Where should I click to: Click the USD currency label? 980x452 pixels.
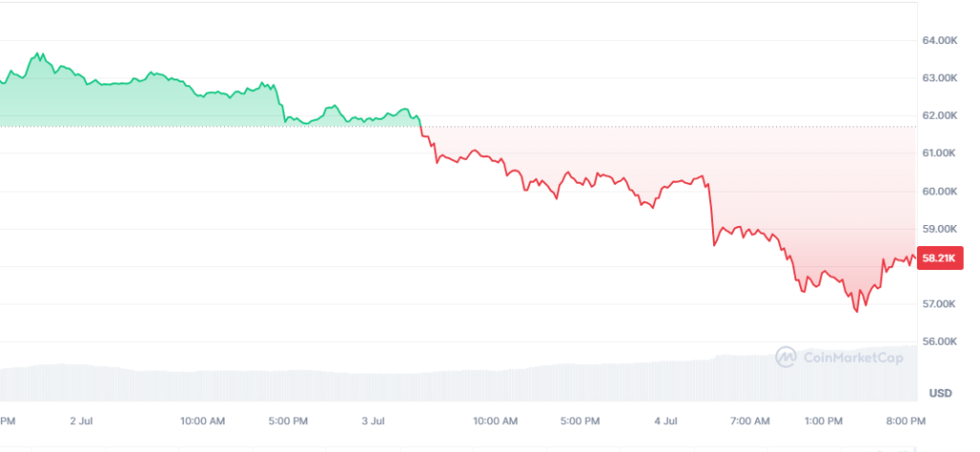coord(940,394)
